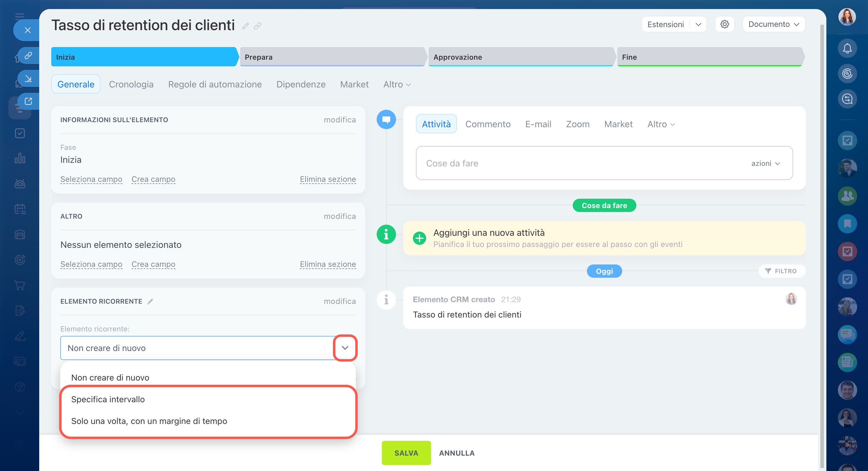Click into the Cose da fare input field
868x471 pixels.
point(573,163)
